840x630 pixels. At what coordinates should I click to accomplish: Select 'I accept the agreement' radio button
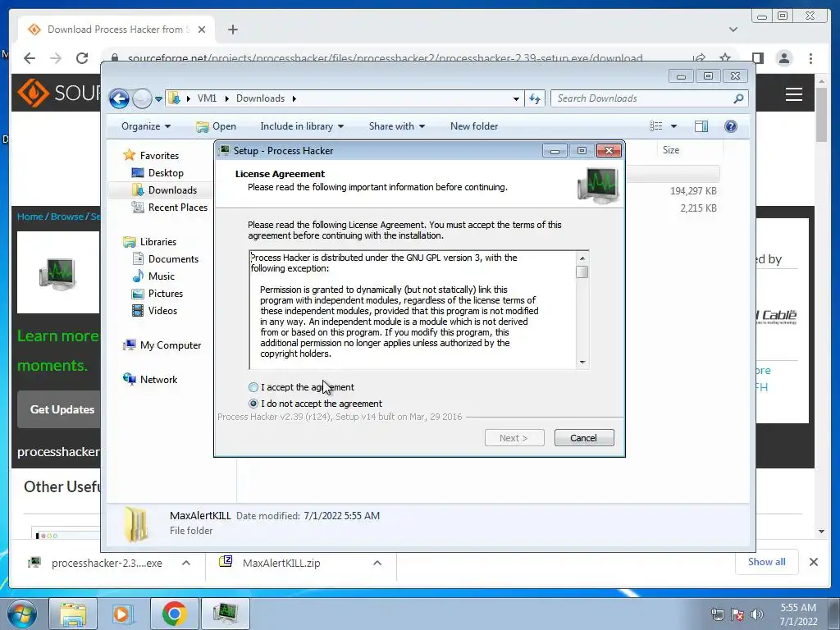pos(253,387)
